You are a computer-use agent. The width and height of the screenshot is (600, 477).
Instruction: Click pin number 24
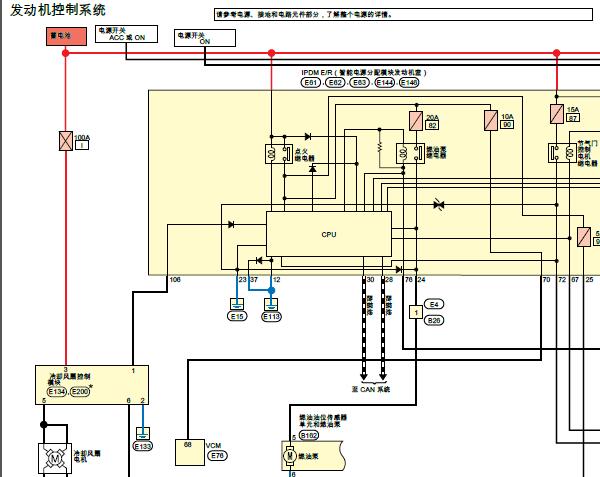421,280
